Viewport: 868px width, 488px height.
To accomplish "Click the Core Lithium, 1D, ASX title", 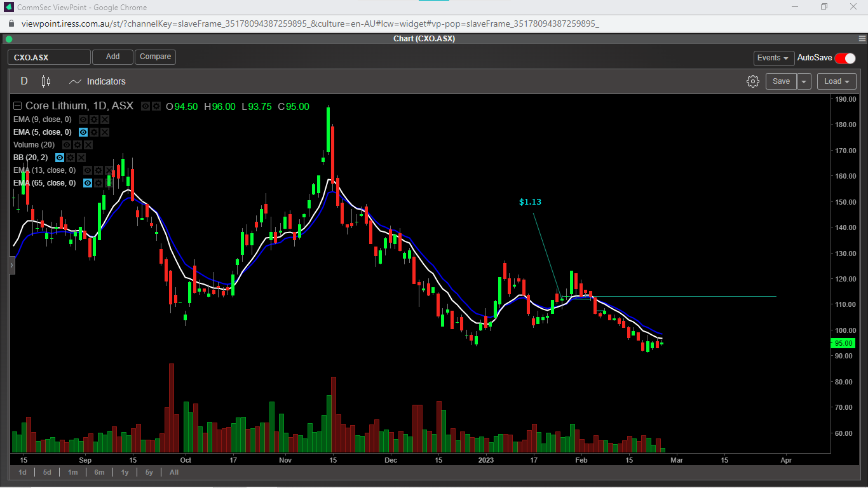I will tap(79, 106).
